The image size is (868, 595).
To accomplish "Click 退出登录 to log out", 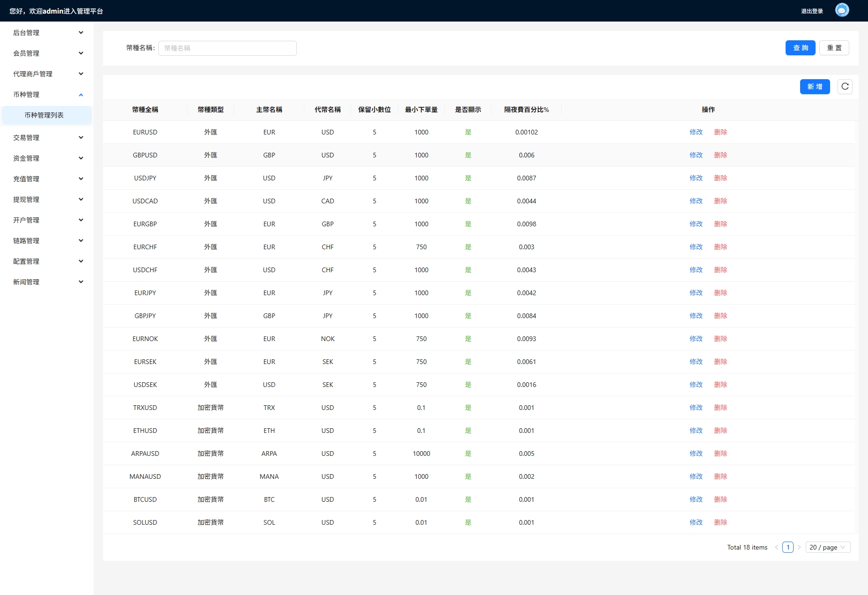I will point(812,11).
